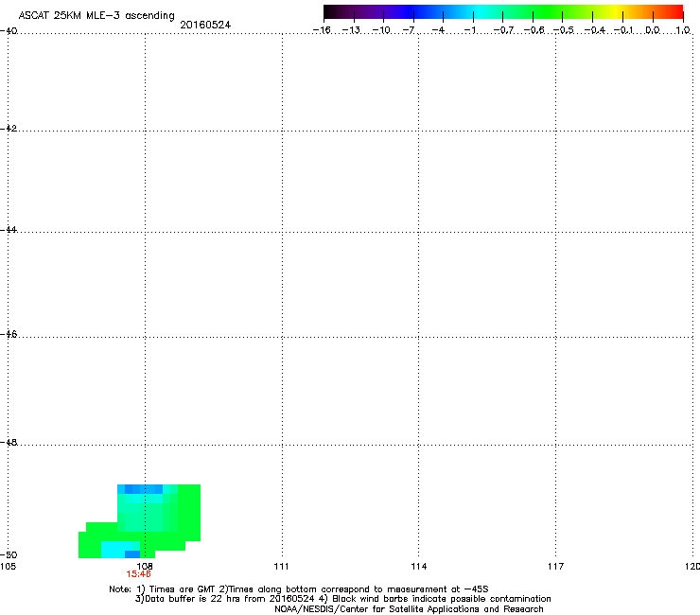Click the latitude axis label -40
The width and height of the screenshot is (700, 615).
pos(9,31)
